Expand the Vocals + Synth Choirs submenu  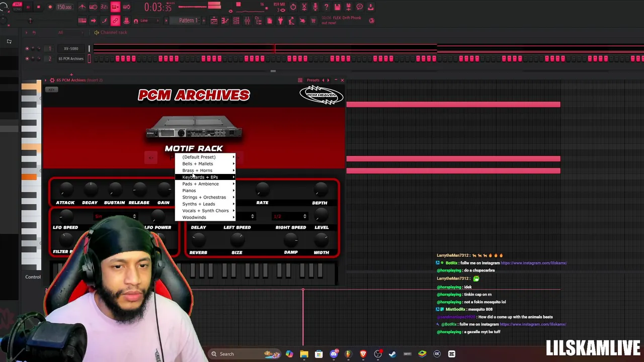(x=205, y=211)
